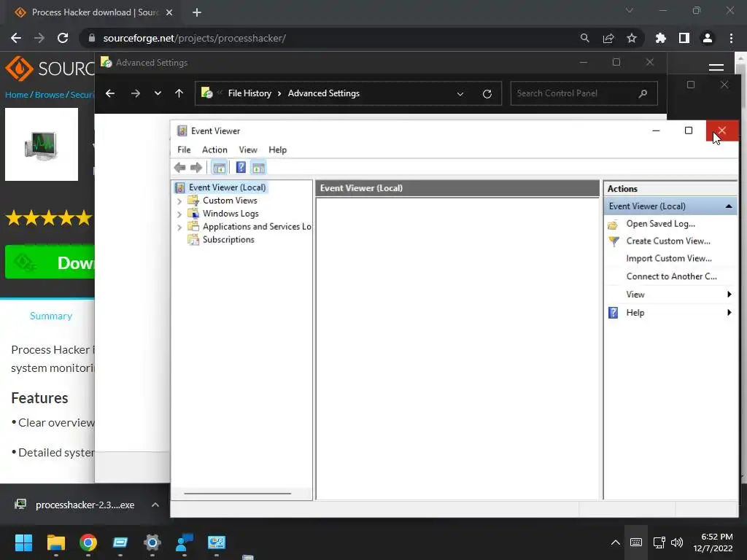The image size is (747, 560).
Task: Select the Process Hacker Chrome tab
Action: tap(93, 12)
